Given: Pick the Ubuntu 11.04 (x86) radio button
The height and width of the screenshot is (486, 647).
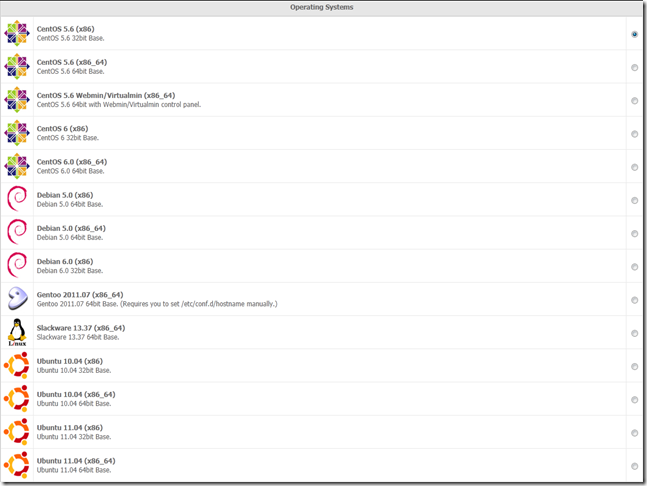Looking at the screenshot, I should pyautogui.click(x=635, y=433).
